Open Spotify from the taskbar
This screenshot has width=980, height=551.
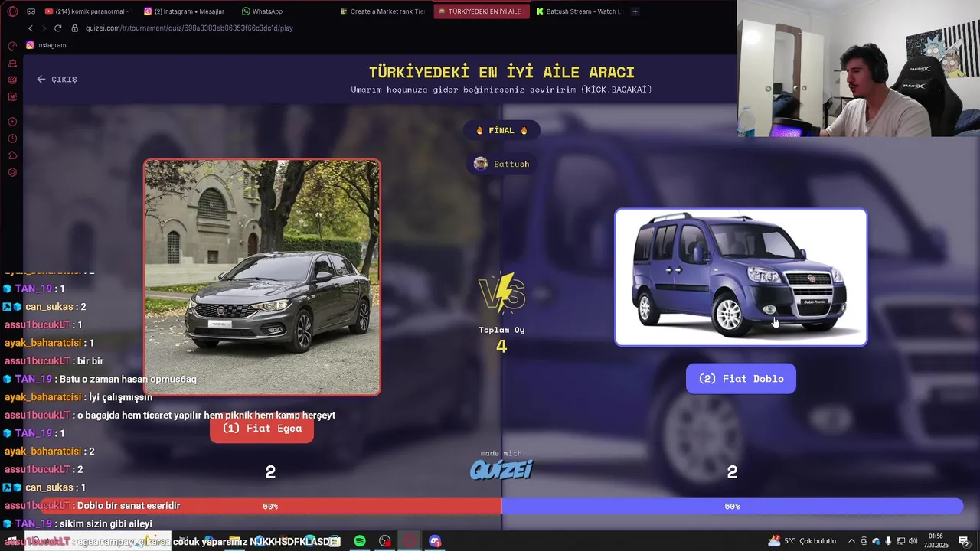[x=360, y=541]
